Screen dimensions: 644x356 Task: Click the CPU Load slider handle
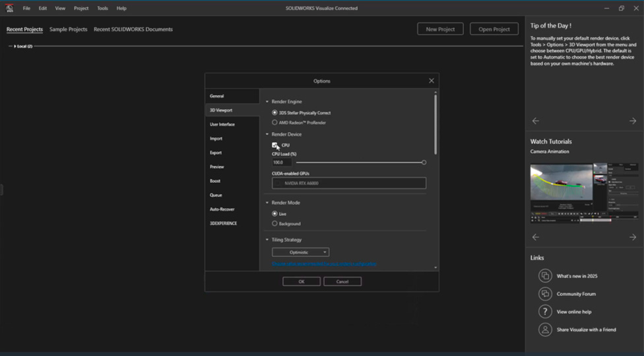tap(424, 162)
